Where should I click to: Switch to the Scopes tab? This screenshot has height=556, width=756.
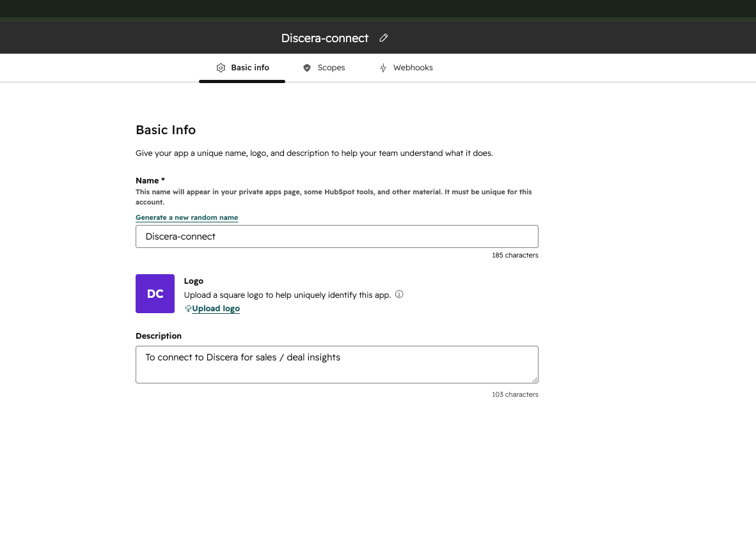tap(324, 68)
